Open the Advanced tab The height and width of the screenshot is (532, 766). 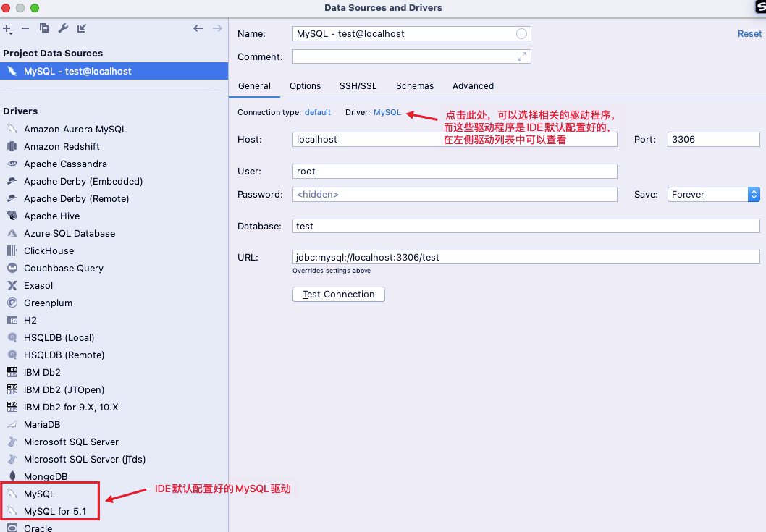(473, 86)
